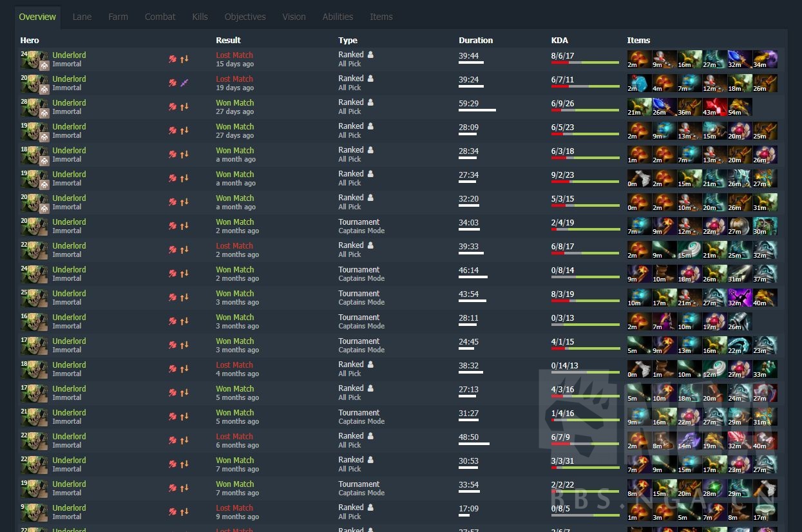Screen dimensions: 802x532
Task: Click the red 43m item icon in the 6/9/26 row
Action: 715,107
